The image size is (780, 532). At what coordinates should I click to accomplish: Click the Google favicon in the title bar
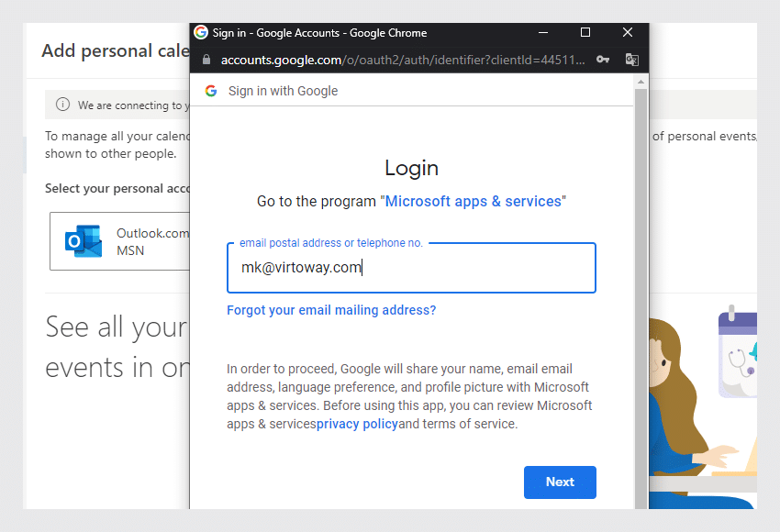coord(201,32)
